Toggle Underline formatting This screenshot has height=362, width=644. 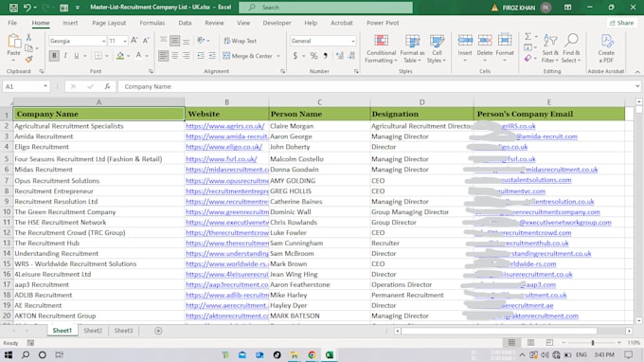(77, 56)
